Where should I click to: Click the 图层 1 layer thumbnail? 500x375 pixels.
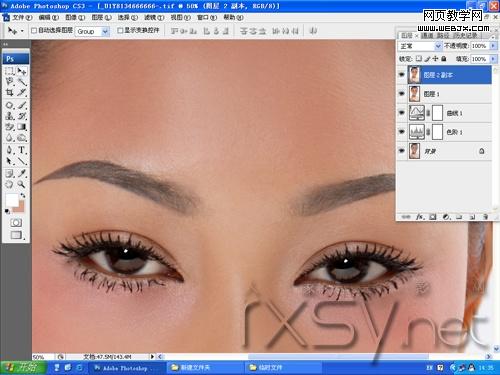point(414,94)
